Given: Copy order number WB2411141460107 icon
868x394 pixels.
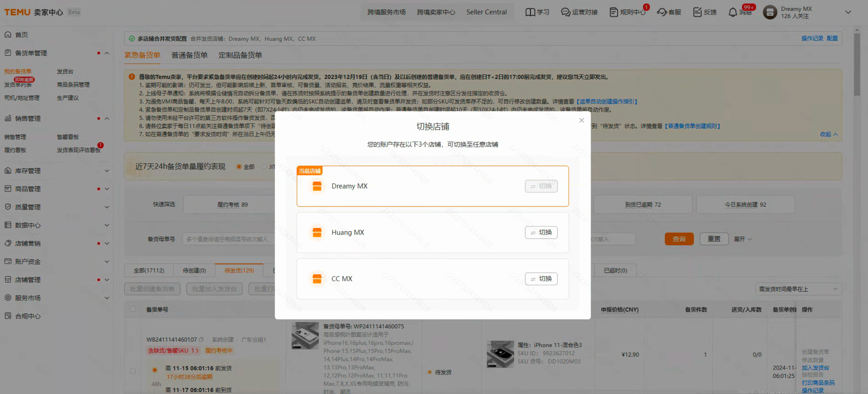Looking at the screenshot, I should [x=201, y=339].
